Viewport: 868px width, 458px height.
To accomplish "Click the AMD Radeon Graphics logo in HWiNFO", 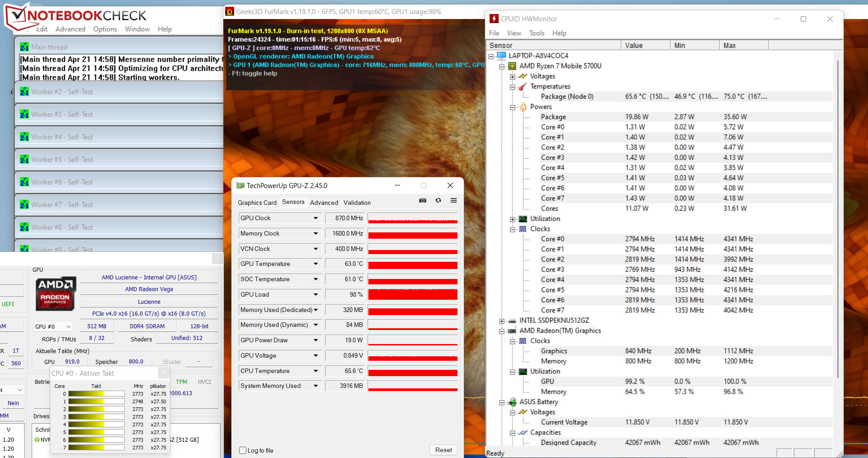I will 56,294.
